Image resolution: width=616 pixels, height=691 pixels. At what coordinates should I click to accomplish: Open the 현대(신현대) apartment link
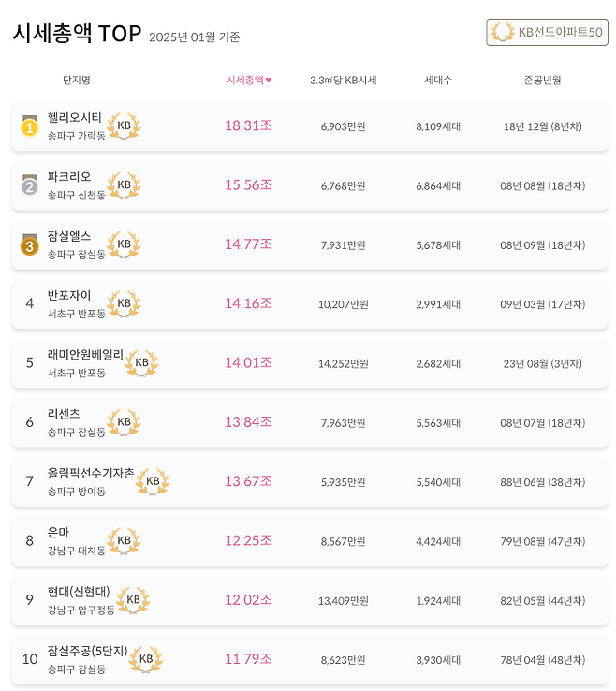[79, 592]
